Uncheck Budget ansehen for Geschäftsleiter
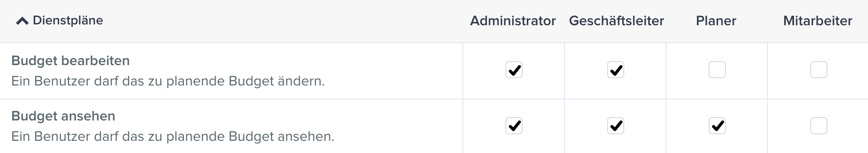868x153 pixels. [616, 126]
